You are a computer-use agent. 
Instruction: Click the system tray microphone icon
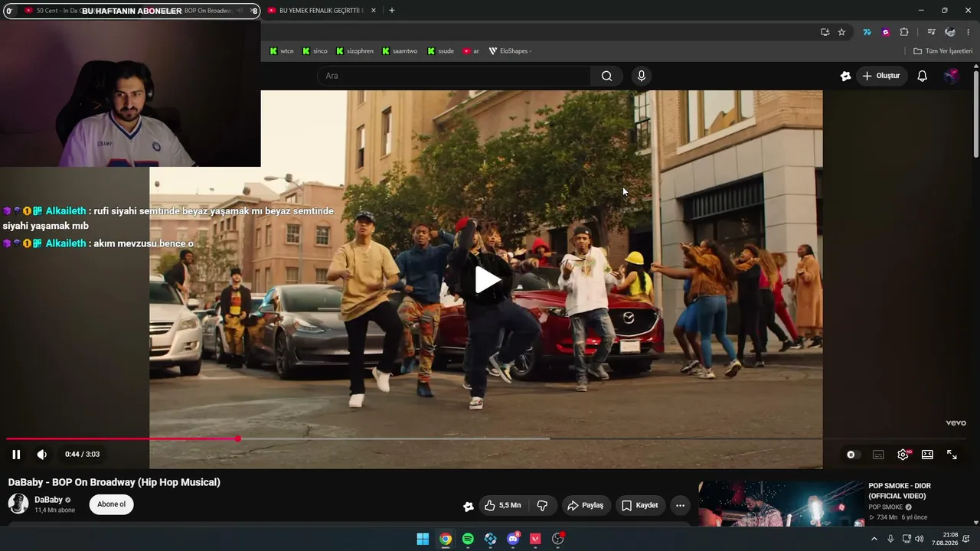point(890,539)
